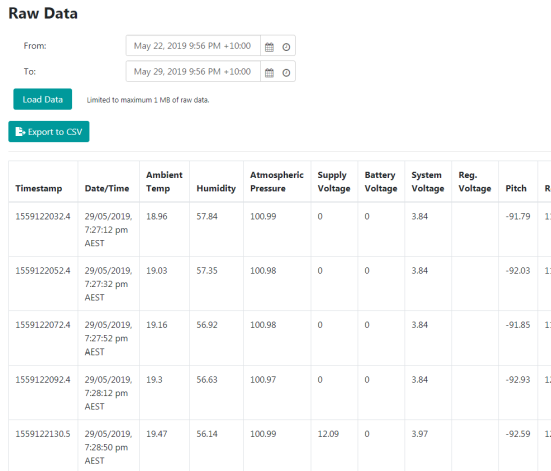Click date cell showing 7:27:12 pm

point(108,230)
